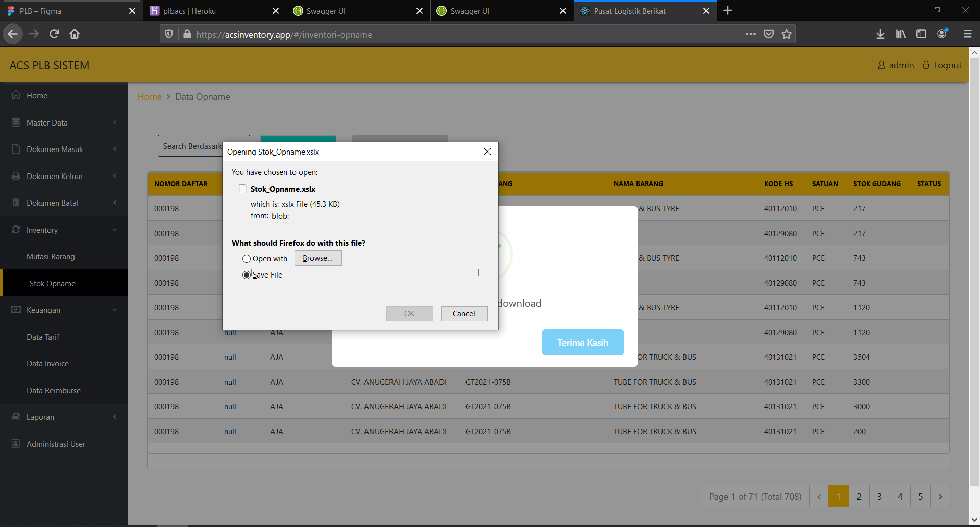Image resolution: width=980 pixels, height=527 pixels.
Task: Open the Data Tarif menu item
Action: coord(64,337)
